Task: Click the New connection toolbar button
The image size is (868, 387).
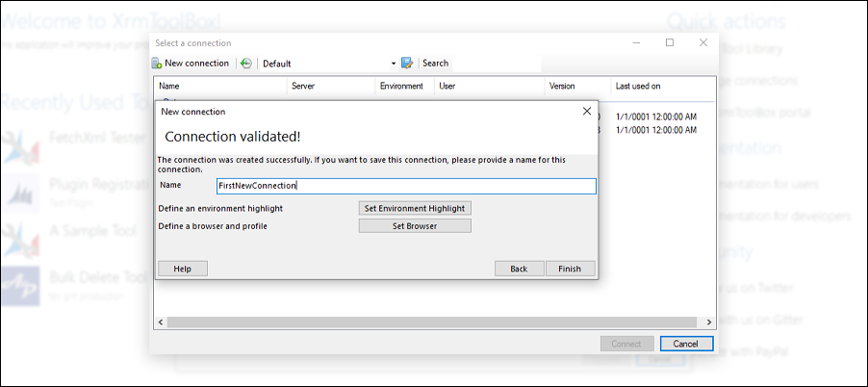Action: [x=190, y=64]
